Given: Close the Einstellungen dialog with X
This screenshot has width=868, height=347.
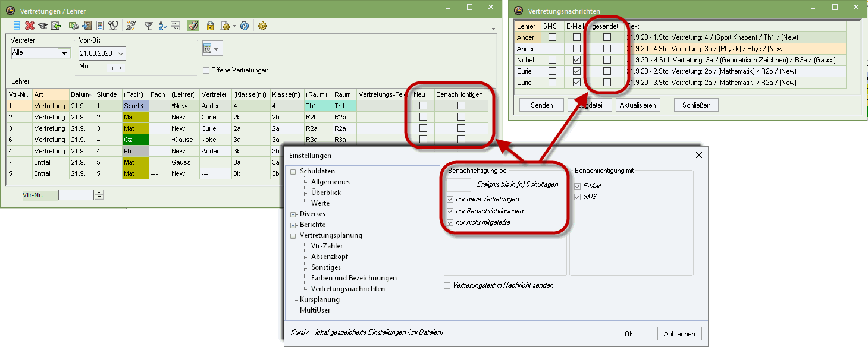Looking at the screenshot, I should (698, 155).
